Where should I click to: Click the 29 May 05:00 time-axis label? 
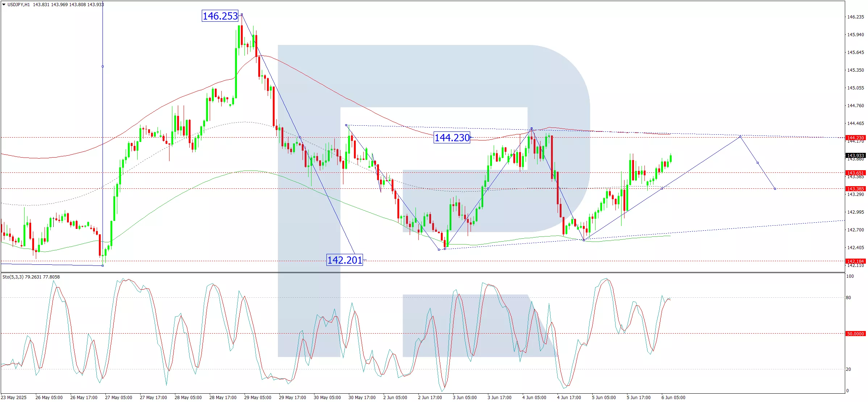258,398
